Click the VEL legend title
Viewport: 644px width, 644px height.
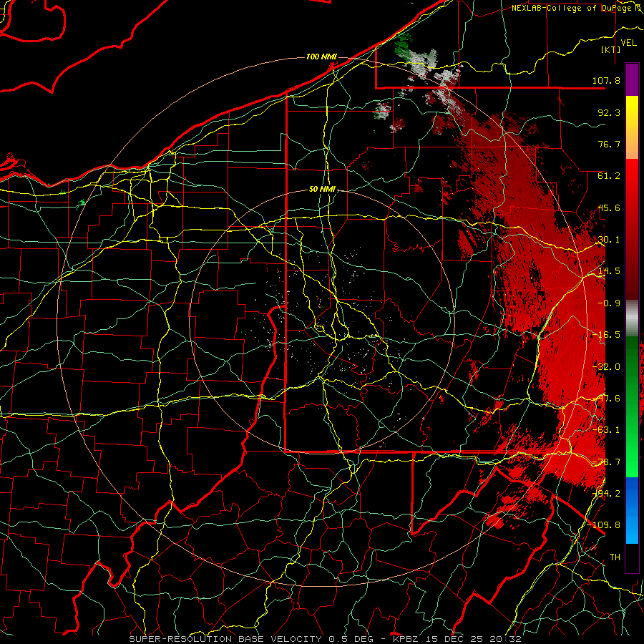click(628, 42)
